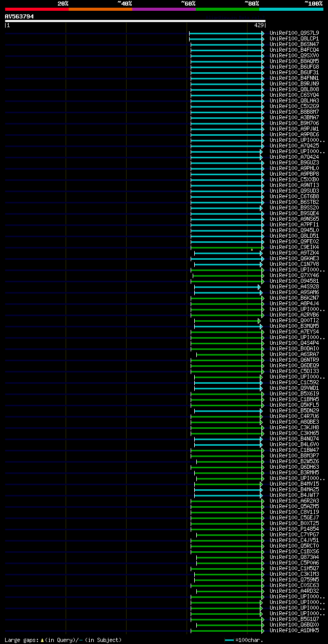Viewport: 328px width, 644px height.
Task: Click the red 20% identity legend segment
Action: pyautogui.click(x=37, y=9)
